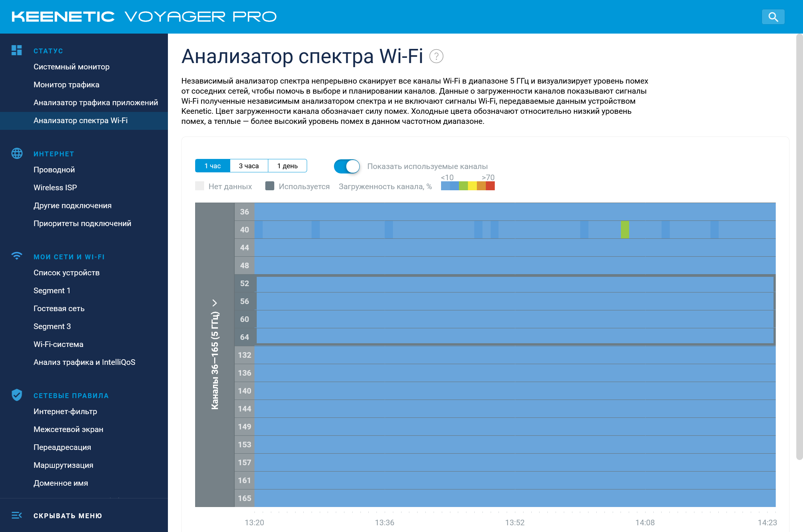
Task: Click the Status dashboard grid icon
Action: tap(17, 50)
